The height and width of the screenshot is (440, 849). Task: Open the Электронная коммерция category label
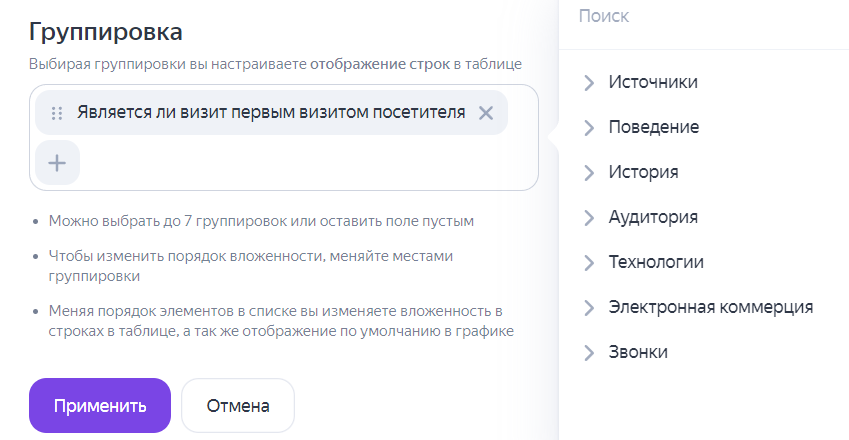(x=711, y=307)
